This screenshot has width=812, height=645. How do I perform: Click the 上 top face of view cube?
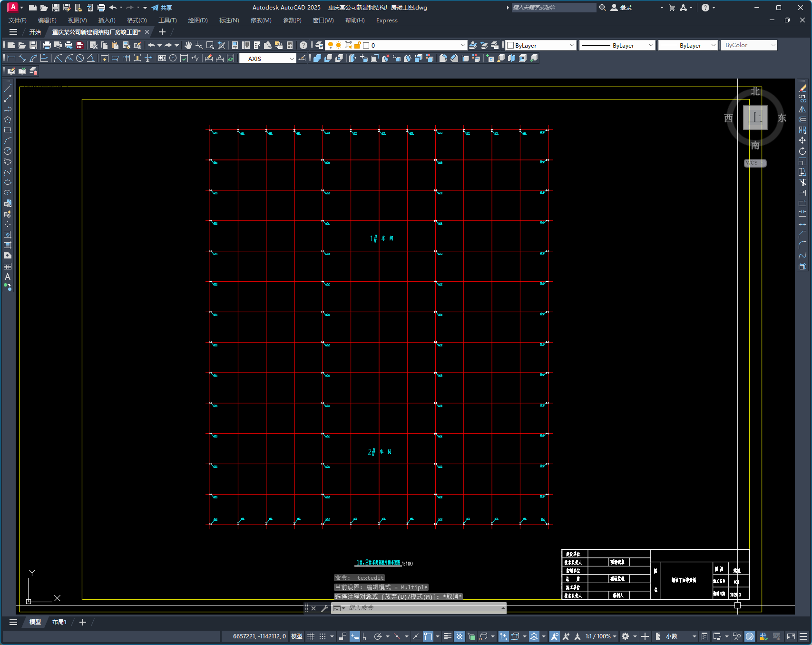pos(755,118)
